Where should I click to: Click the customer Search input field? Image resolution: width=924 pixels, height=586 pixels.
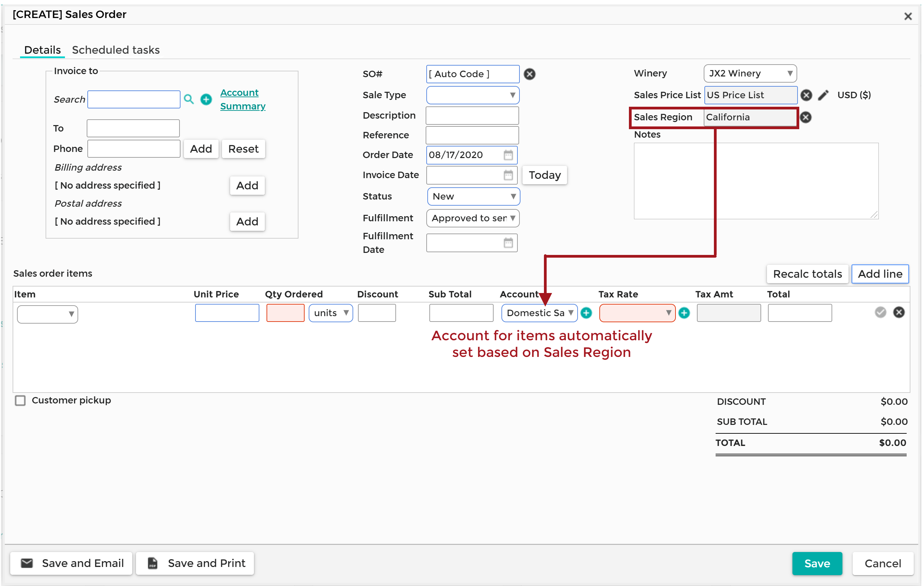tap(134, 99)
